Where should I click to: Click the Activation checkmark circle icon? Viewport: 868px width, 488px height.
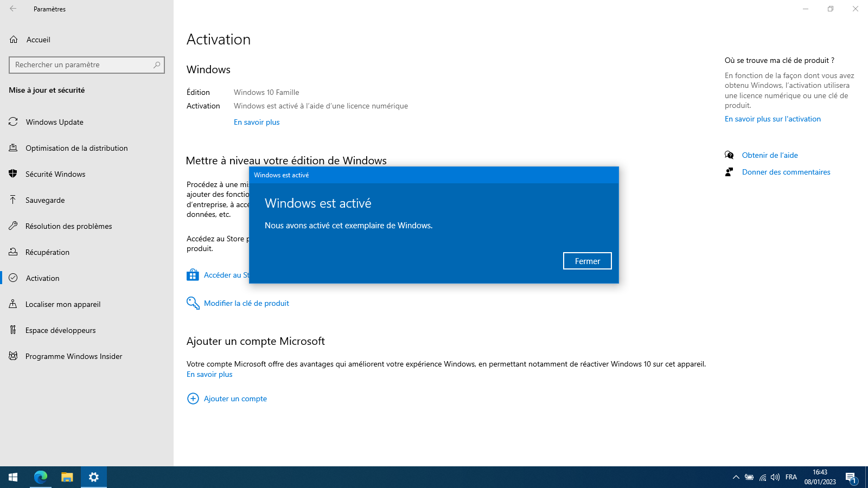(13, 278)
